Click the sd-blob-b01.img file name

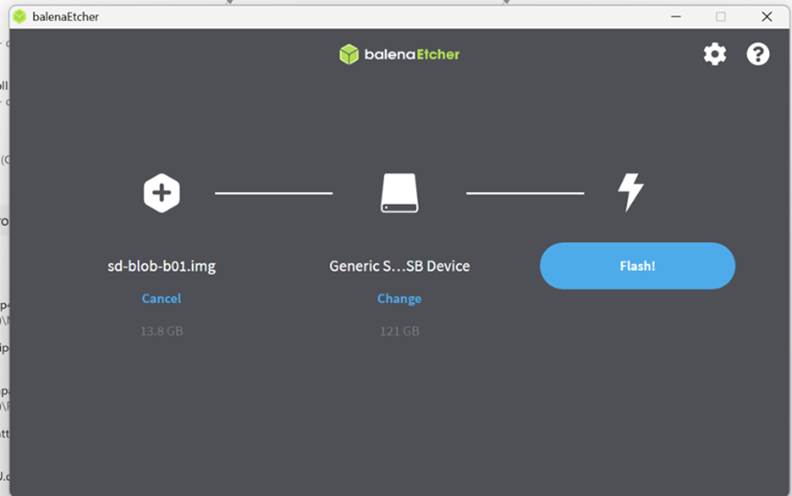point(161,266)
